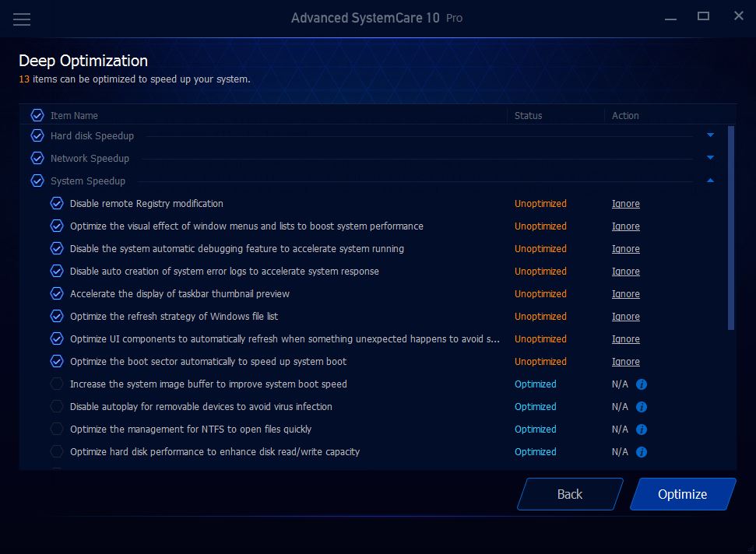
Task: Click Unoptimized status for remote Registry modification
Action: (x=540, y=204)
